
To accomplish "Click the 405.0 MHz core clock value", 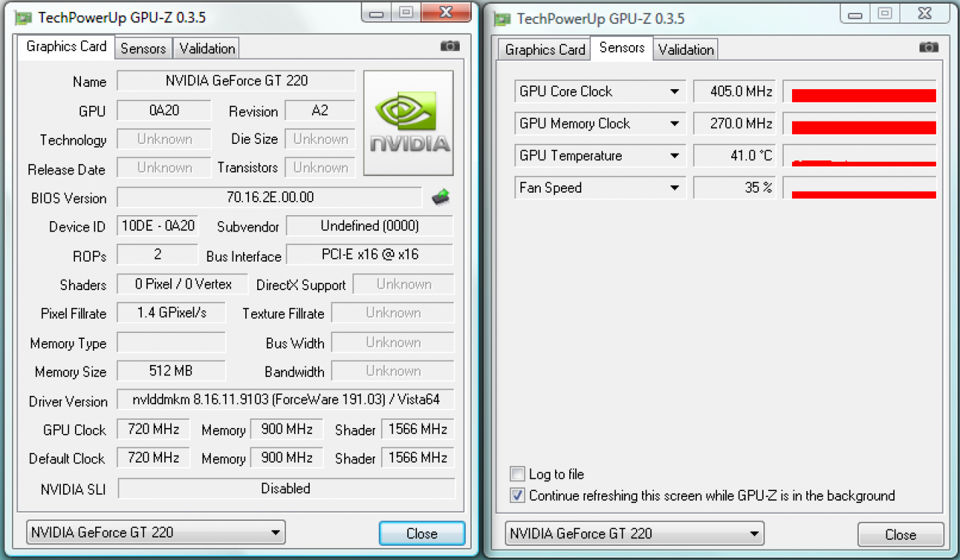I will coord(735,91).
